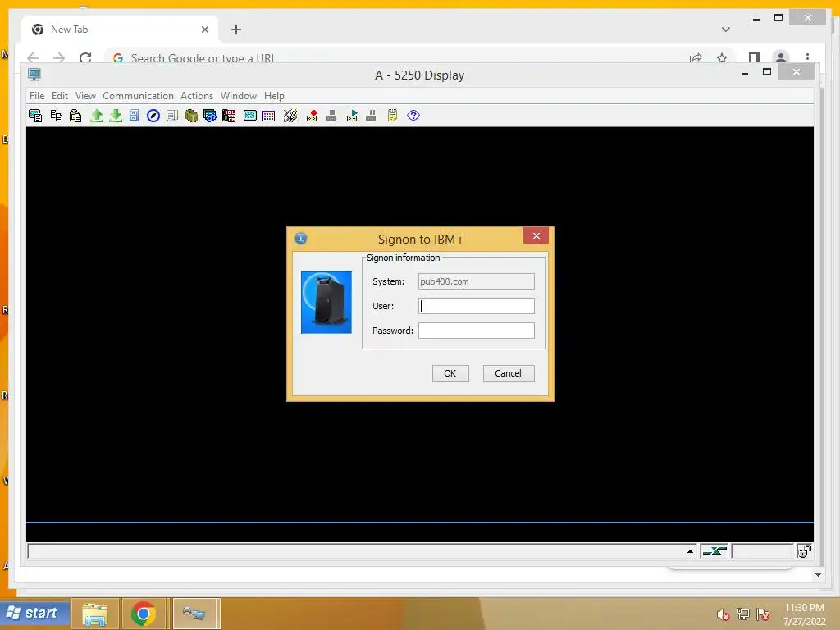Open the help question mark icon

click(413, 115)
